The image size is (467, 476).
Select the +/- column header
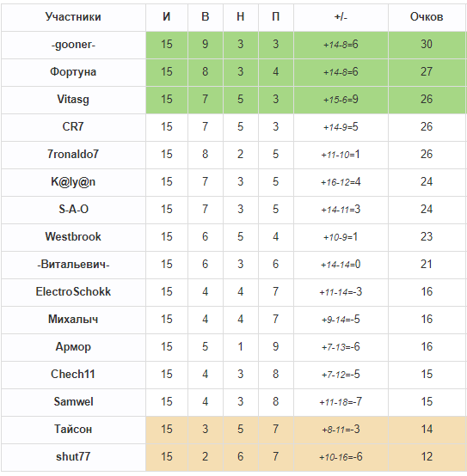(x=341, y=16)
